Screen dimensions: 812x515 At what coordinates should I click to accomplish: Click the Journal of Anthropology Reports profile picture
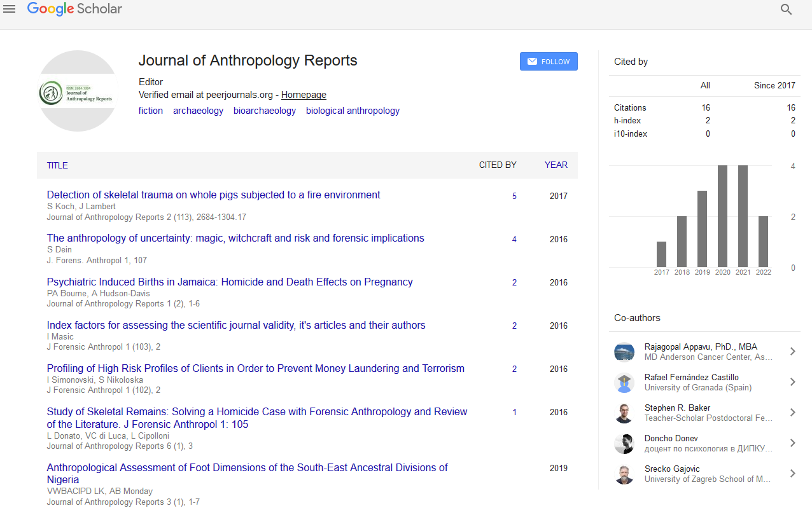78,91
